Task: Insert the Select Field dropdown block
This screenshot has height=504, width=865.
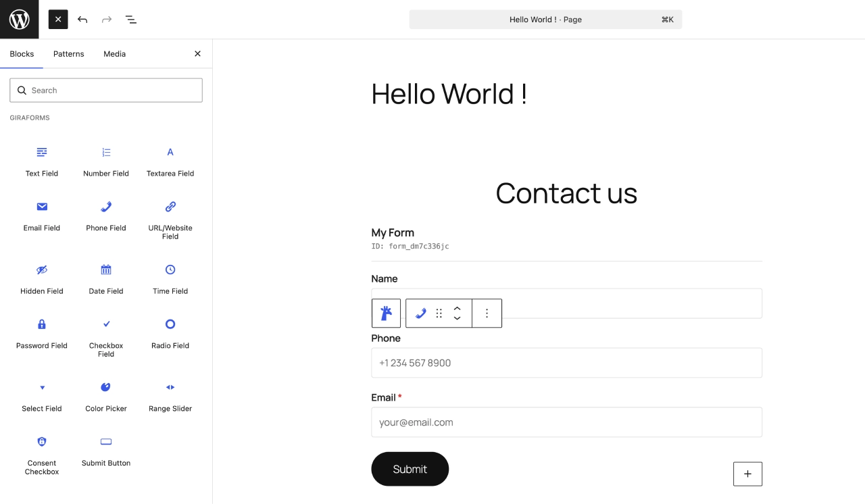Action: pos(42,396)
